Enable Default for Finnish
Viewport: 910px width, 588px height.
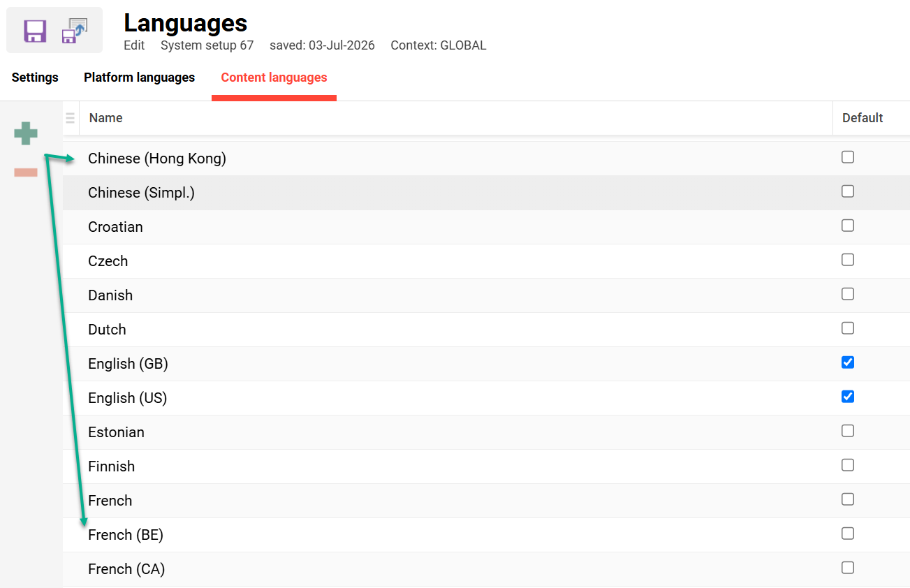(x=848, y=465)
